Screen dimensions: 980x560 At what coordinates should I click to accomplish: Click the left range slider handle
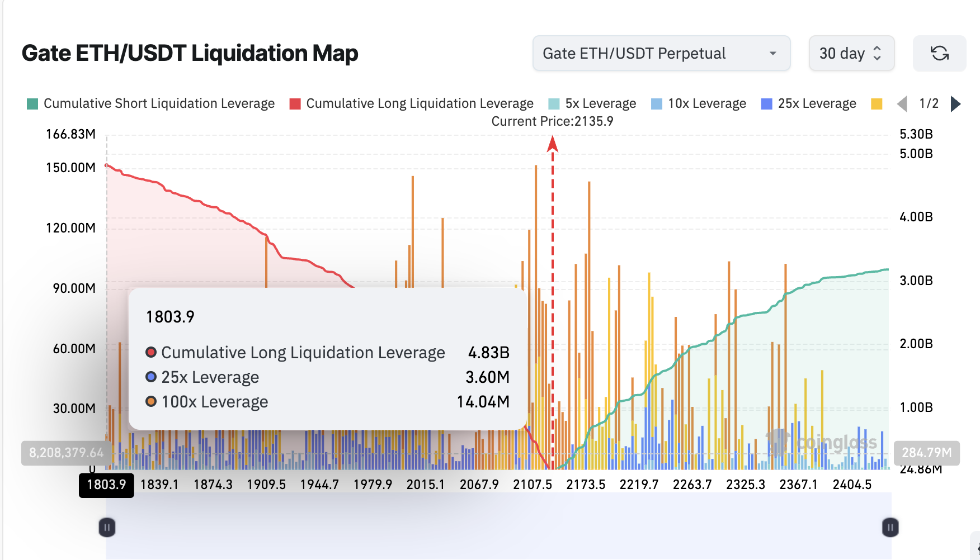[107, 527]
